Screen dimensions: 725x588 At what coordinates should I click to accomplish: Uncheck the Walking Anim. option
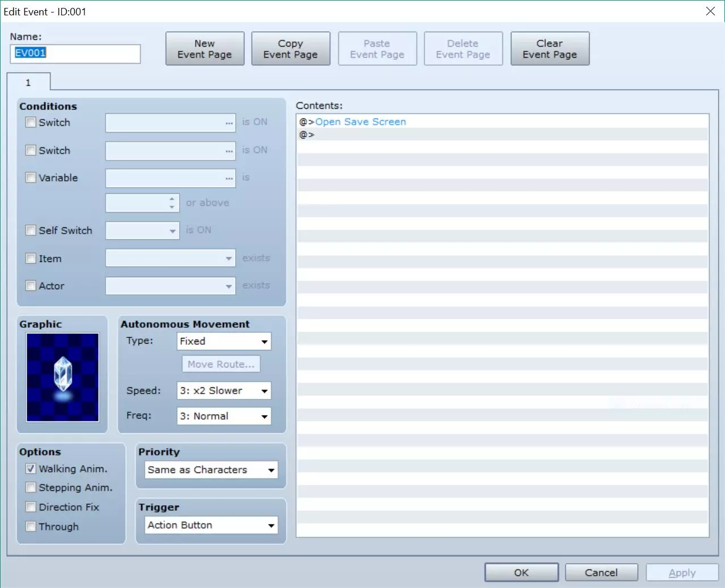[x=31, y=468]
